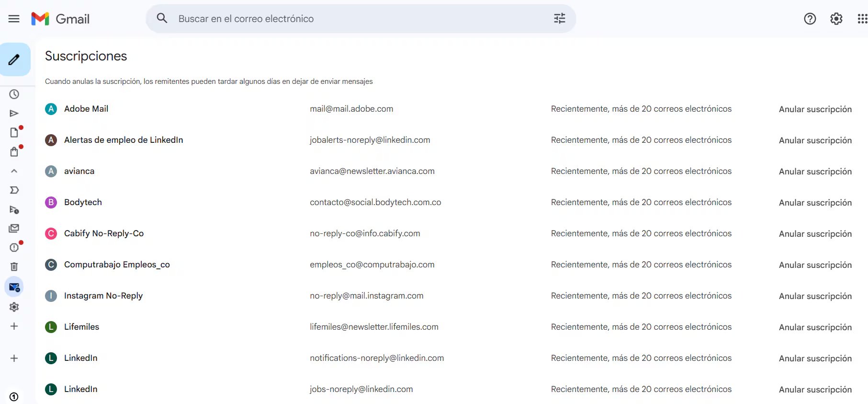The width and height of the screenshot is (868, 404).
Task: Open Drafts document icon in sidebar
Action: coord(14,132)
